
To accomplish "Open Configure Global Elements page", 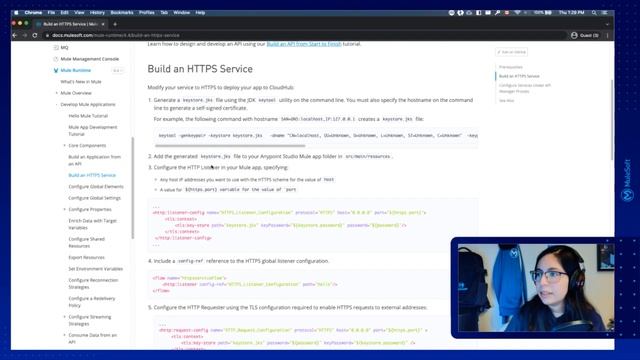I will [96, 187].
